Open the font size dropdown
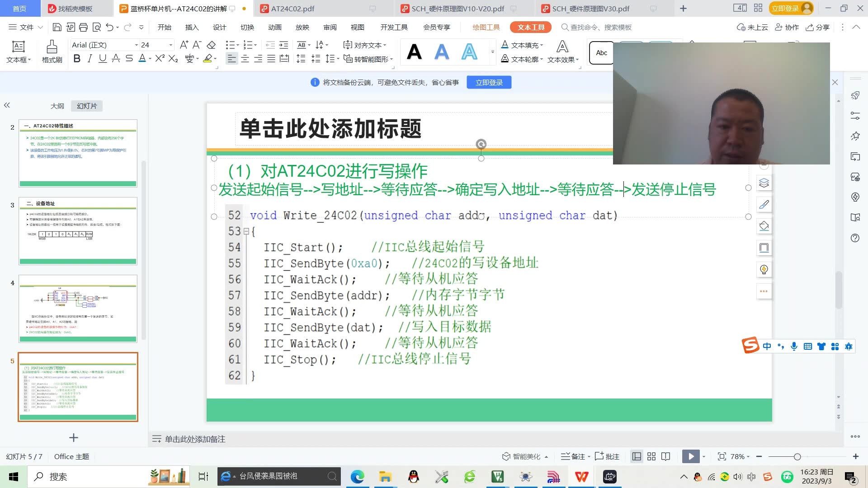Screen dimensions: 868x488 click(170, 45)
